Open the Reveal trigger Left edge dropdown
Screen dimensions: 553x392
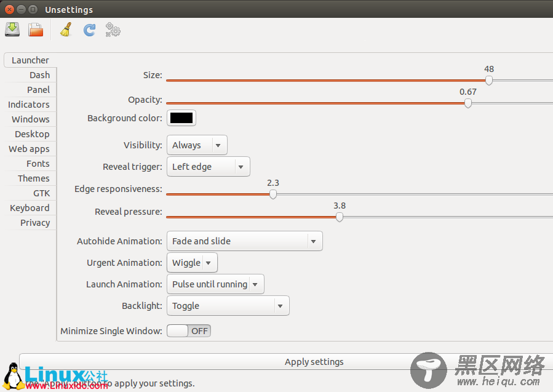(208, 167)
